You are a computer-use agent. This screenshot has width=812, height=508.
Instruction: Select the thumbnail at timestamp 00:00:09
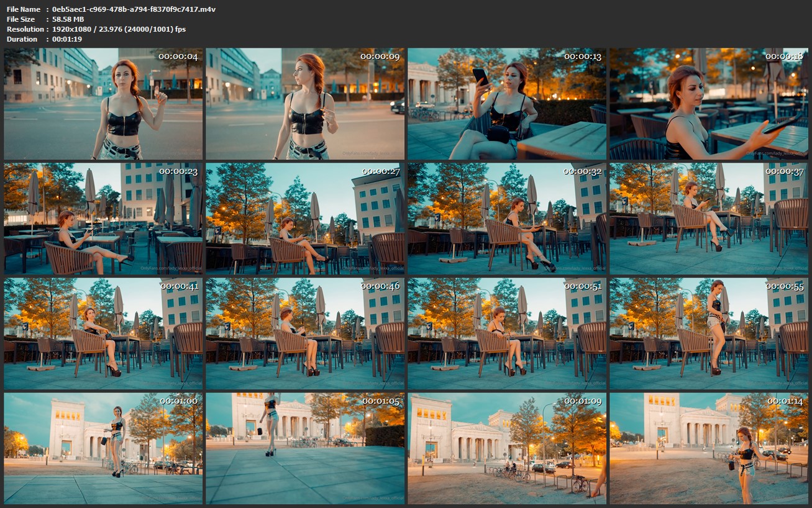click(305, 104)
